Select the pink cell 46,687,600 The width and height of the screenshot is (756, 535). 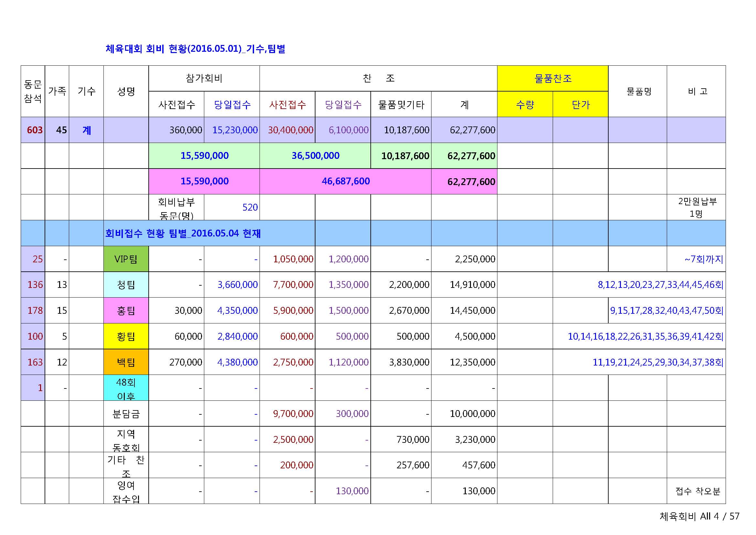point(346,181)
